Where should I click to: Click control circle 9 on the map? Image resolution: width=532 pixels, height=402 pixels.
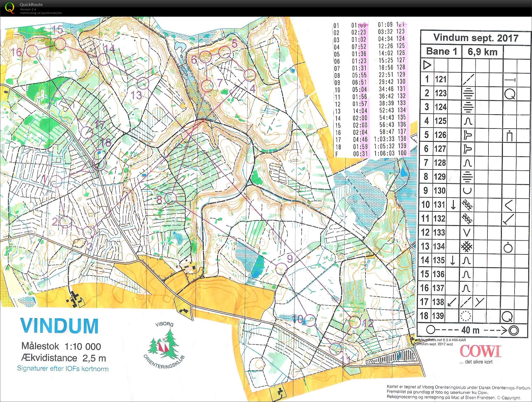click(281, 269)
